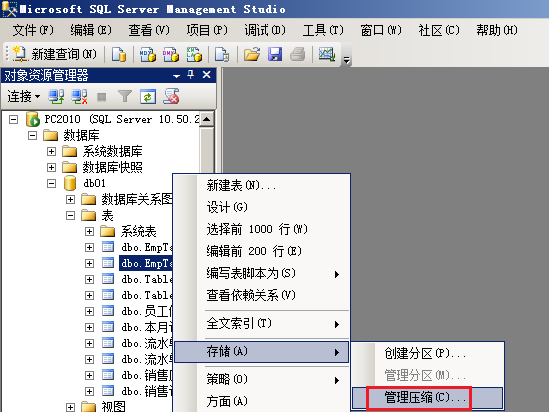Click the open file folder icon
Image resolution: width=549 pixels, height=412 pixels.
point(252,54)
